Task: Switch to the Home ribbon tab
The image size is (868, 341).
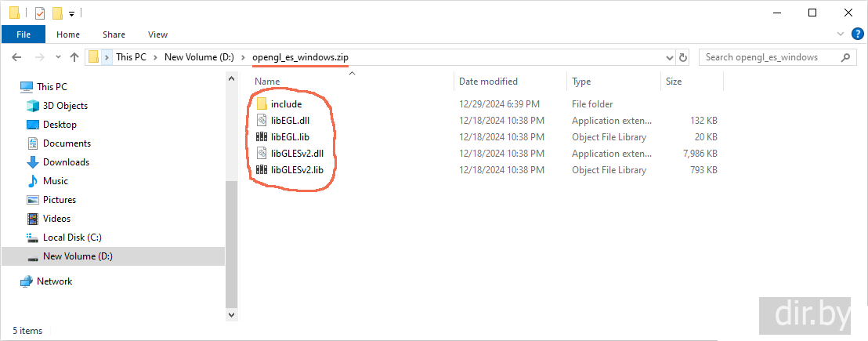Action: 68,34
